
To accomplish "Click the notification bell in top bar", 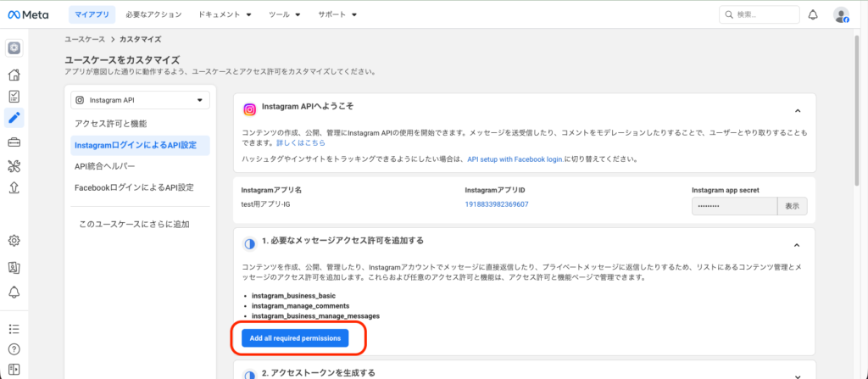I will point(813,14).
